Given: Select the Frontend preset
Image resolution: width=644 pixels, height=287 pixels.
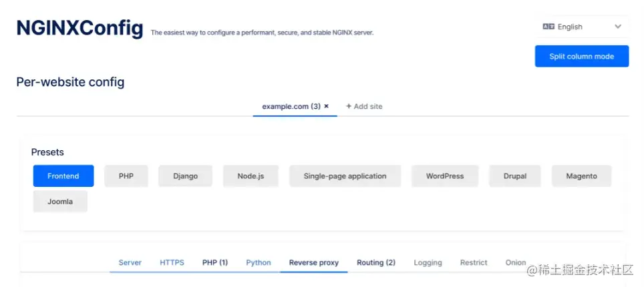Looking at the screenshot, I should [x=63, y=176].
